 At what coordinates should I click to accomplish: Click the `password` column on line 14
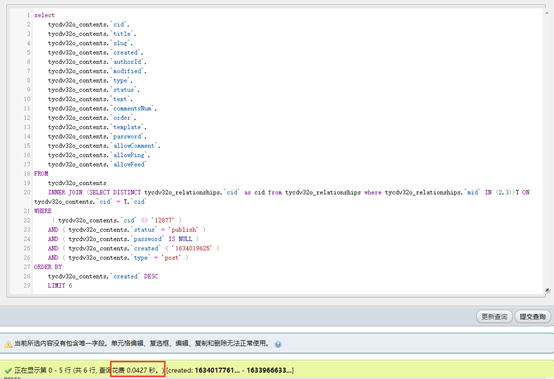coord(128,136)
